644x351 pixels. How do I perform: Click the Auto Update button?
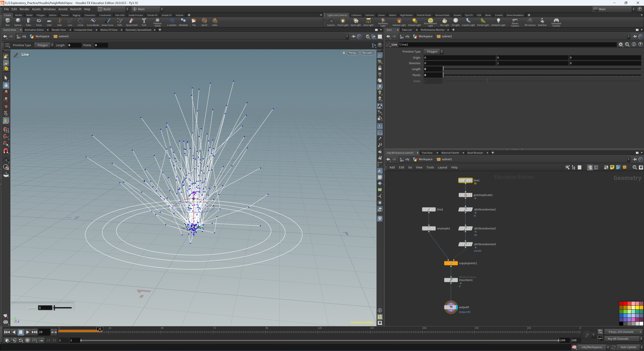pyautogui.click(x=628, y=347)
